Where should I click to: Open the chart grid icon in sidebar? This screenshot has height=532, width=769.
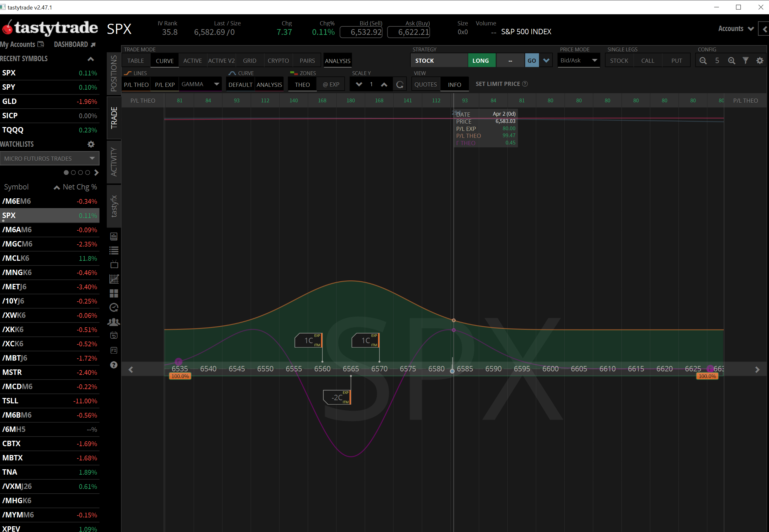(114, 279)
